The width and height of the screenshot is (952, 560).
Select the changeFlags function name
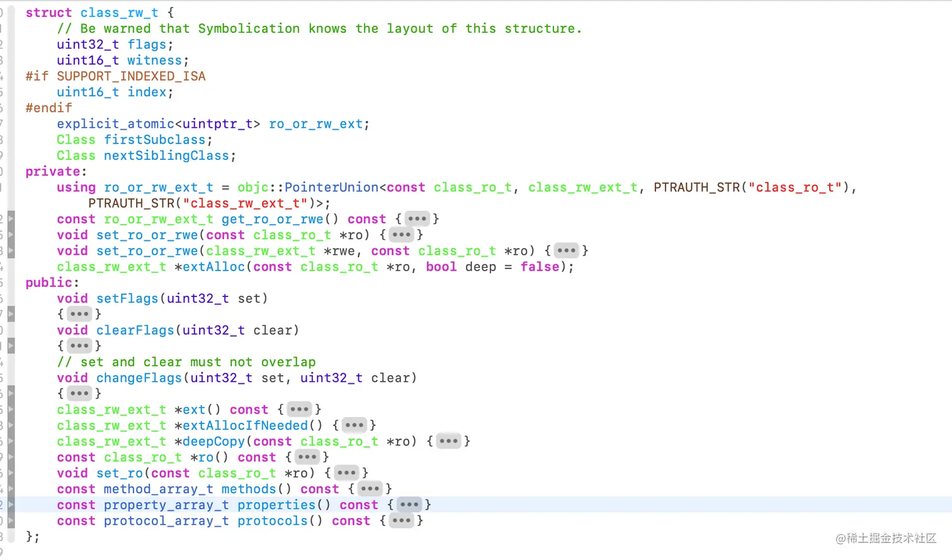(x=139, y=378)
